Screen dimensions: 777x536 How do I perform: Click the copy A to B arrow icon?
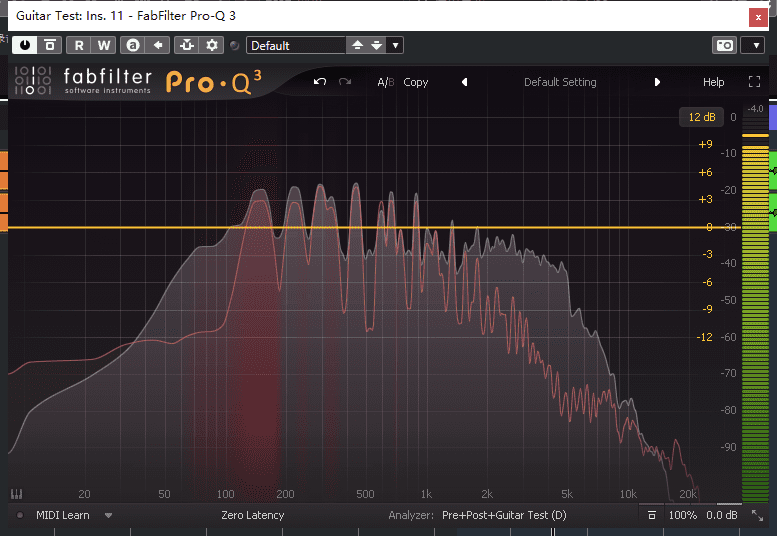[158, 46]
